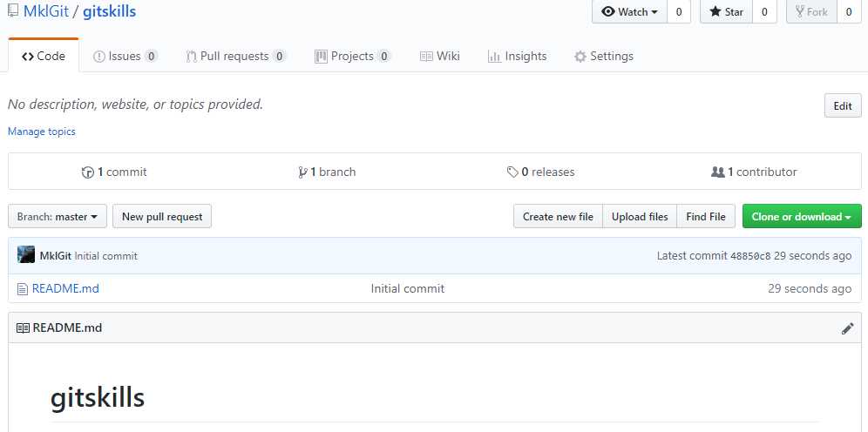Click the README.md file icon in file list
868x432 pixels.
(22, 289)
